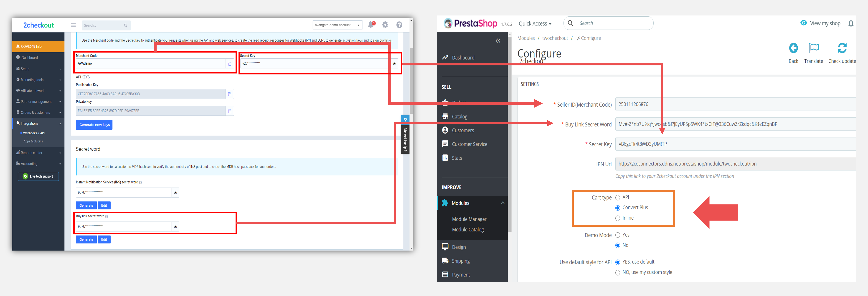This screenshot has width=868, height=296.
Task: Collapse the Modules menu in PrestaShop
Action: 503,203
